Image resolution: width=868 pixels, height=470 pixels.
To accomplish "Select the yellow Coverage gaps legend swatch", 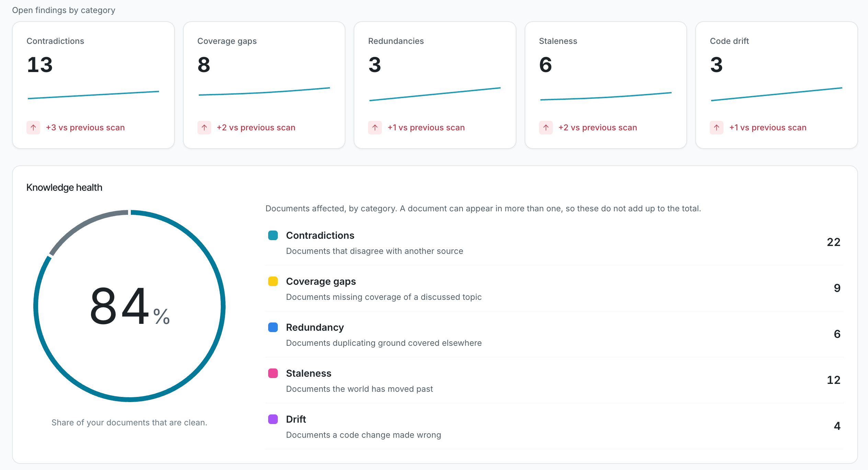I will [x=273, y=281].
